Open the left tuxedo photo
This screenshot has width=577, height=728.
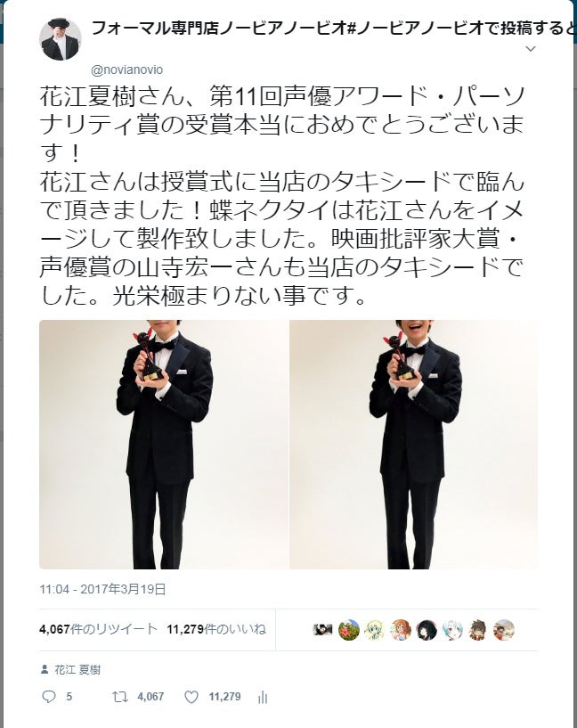pos(164,445)
